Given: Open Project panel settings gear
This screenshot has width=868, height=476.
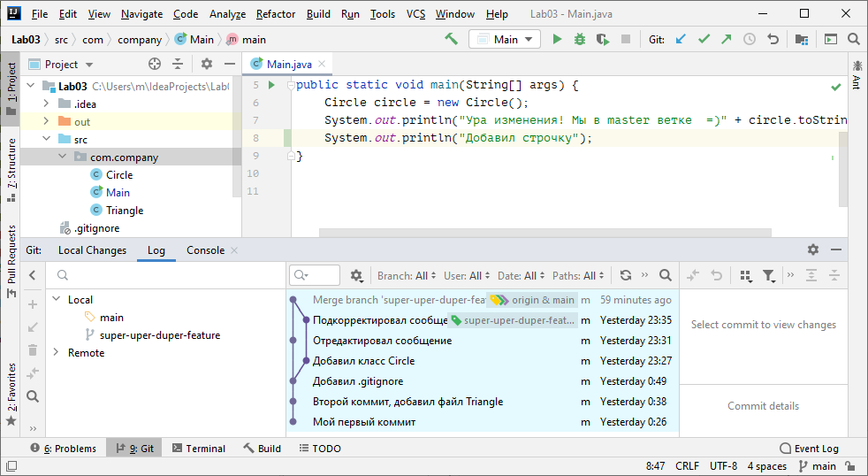Looking at the screenshot, I should coord(207,65).
